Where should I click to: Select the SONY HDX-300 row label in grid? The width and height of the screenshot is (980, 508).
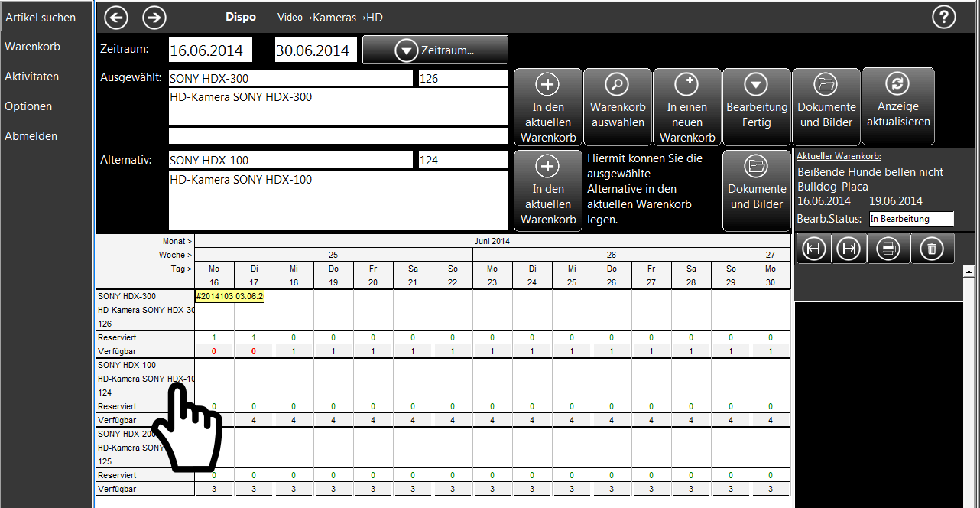click(127, 296)
